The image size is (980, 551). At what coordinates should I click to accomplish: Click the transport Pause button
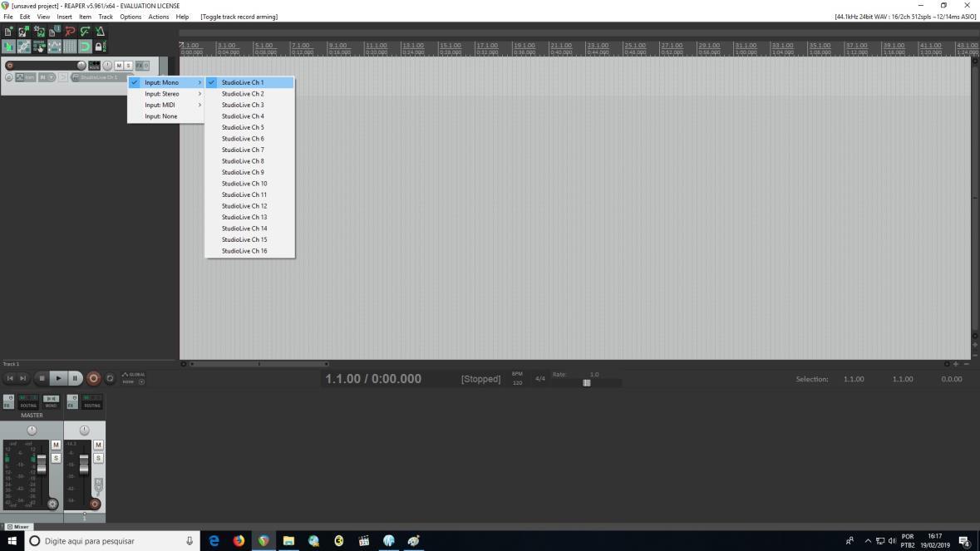point(75,378)
